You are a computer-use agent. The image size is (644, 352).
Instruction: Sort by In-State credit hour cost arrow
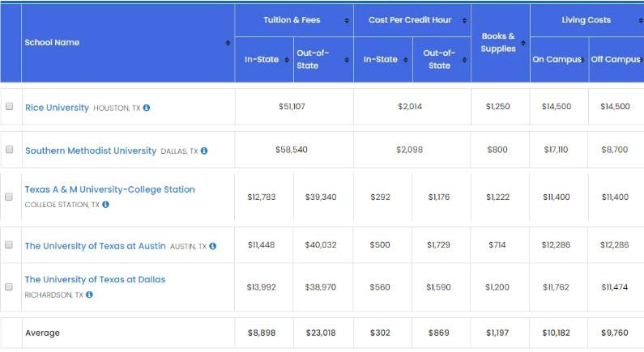click(x=405, y=60)
